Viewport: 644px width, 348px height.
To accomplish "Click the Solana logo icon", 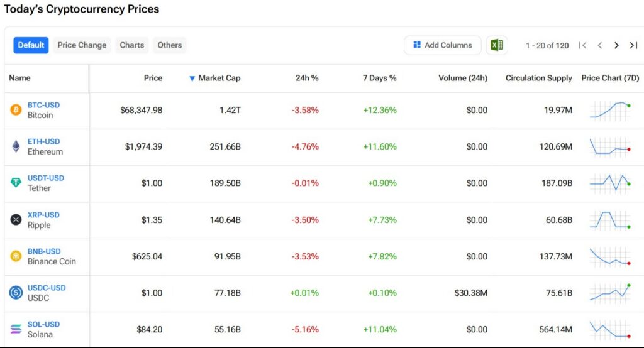I will coord(16,329).
